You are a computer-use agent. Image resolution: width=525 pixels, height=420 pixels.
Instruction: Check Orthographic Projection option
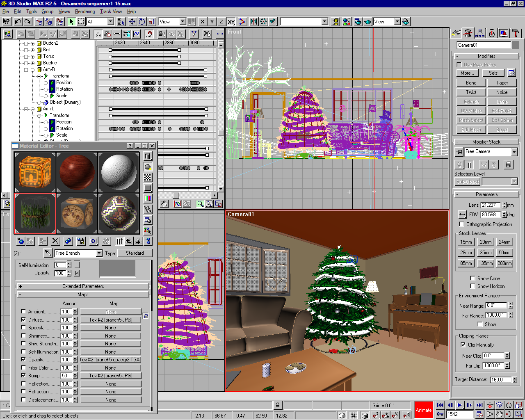click(462, 224)
